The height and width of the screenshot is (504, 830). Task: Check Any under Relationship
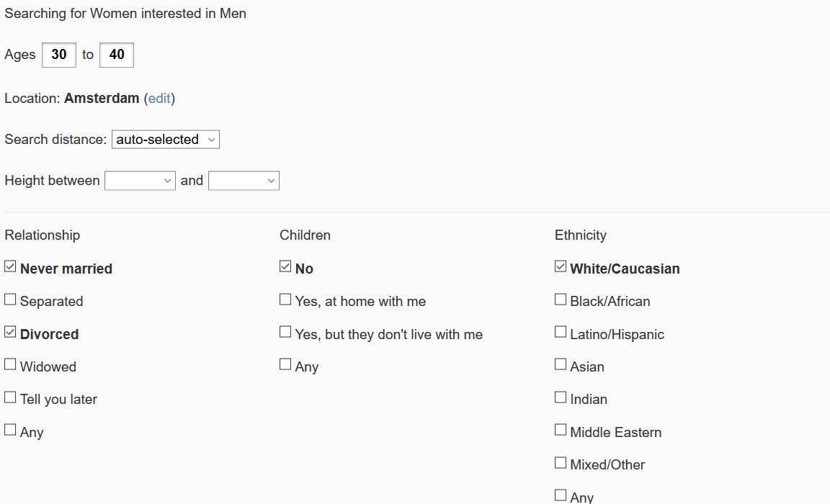point(10,430)
